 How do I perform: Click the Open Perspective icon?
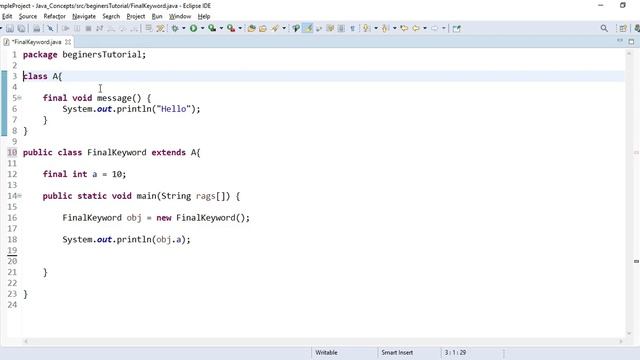point(623,29)
